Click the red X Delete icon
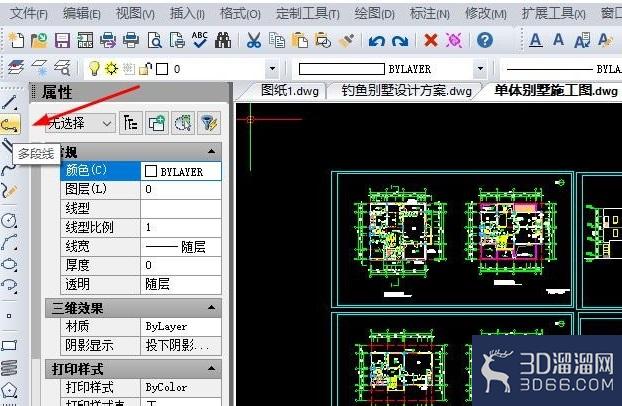The image size is (622, 406). pyautogui.click(x=431, y=40)
